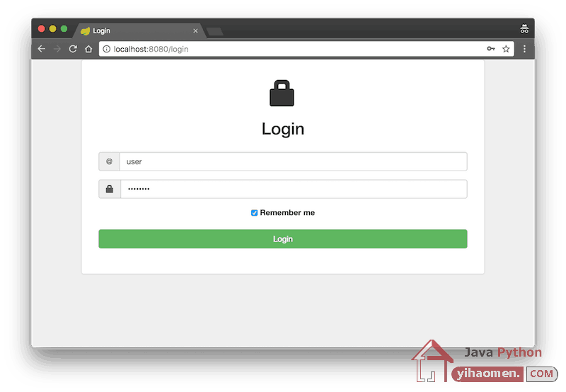Click the large padlock icon above Login
566x392 pixels.
(x=282, y=93)
